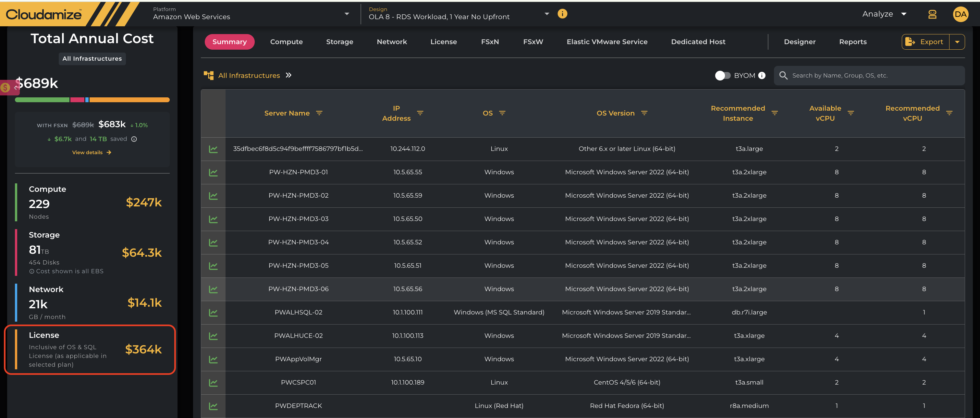Viewport: 980px width, 418px height.
Task: Click the OS Version filter icon
Action: pyautogui.click(x=644, y=113)
